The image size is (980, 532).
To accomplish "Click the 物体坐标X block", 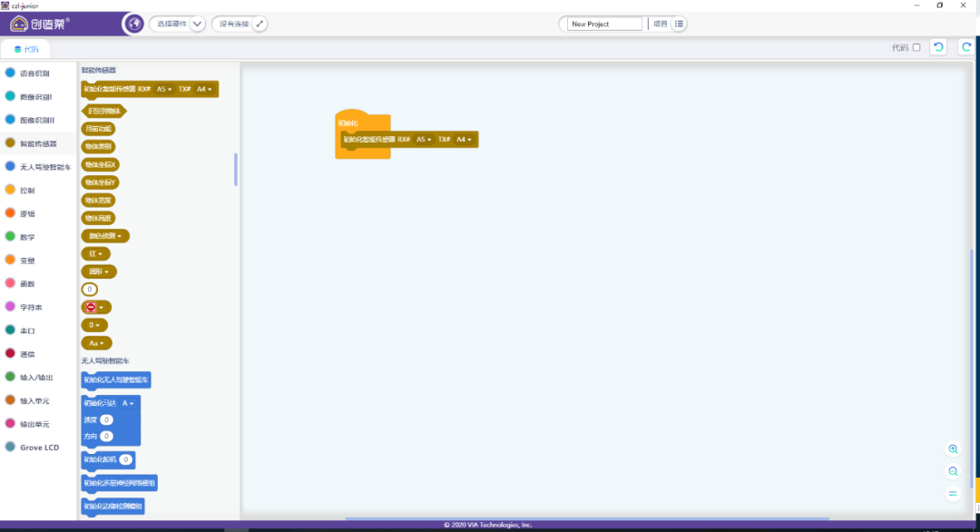I will [x=101, y=164].
